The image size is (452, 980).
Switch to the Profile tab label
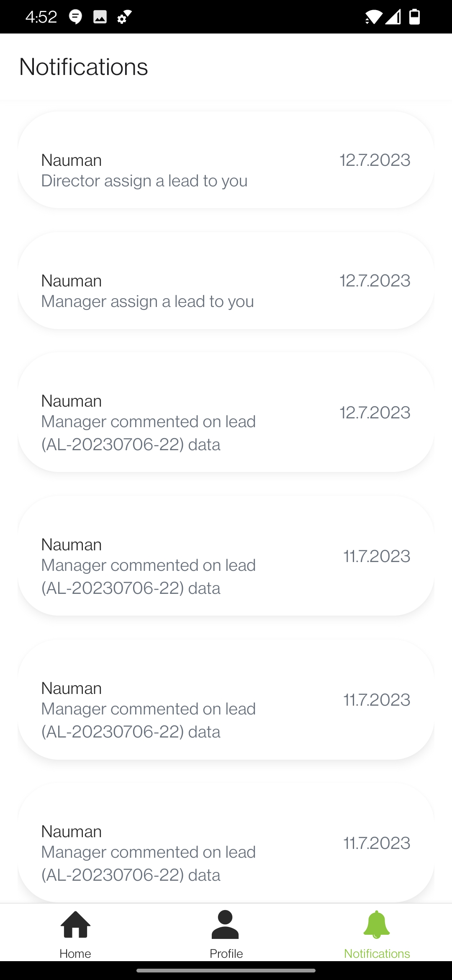pos(226,954)
